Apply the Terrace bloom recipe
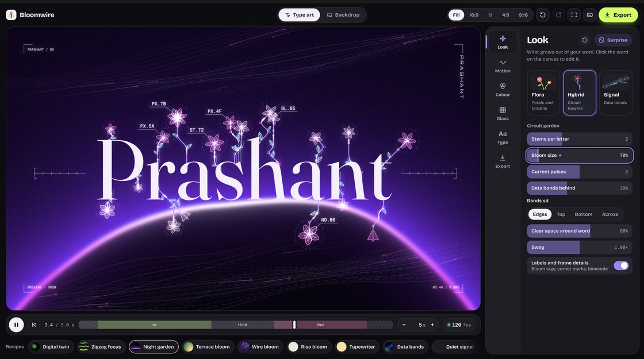The image size is (644, 359). (208, 347)
